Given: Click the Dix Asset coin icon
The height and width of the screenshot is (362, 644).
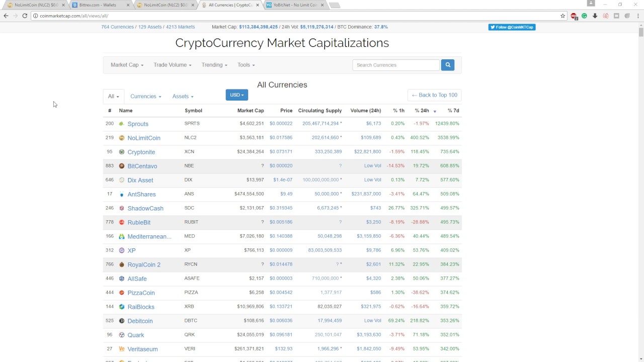Looking at the screenshot, I should 121,180.
